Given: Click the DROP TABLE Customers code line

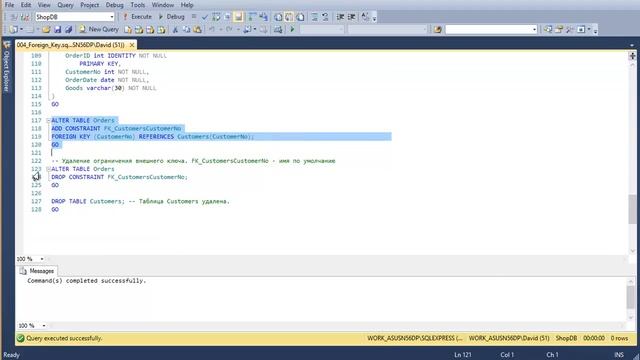Looking at the screenshot, I should (140, 201).
